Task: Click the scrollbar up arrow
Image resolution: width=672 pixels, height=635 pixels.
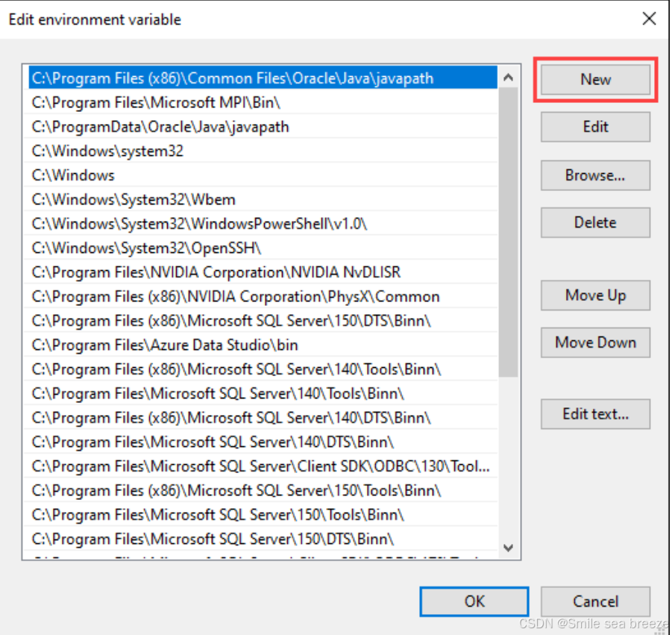Action: [x=508, y=78]
